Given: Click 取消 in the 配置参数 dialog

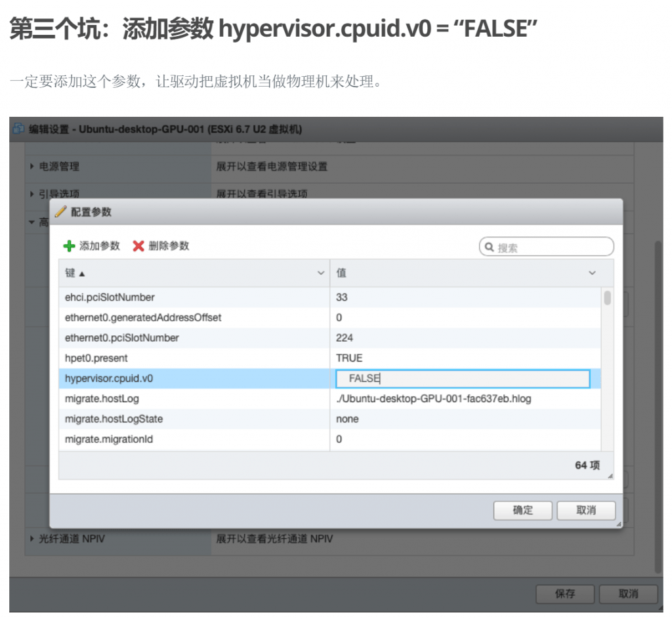Looking at the screenshot, I should 586,510.
